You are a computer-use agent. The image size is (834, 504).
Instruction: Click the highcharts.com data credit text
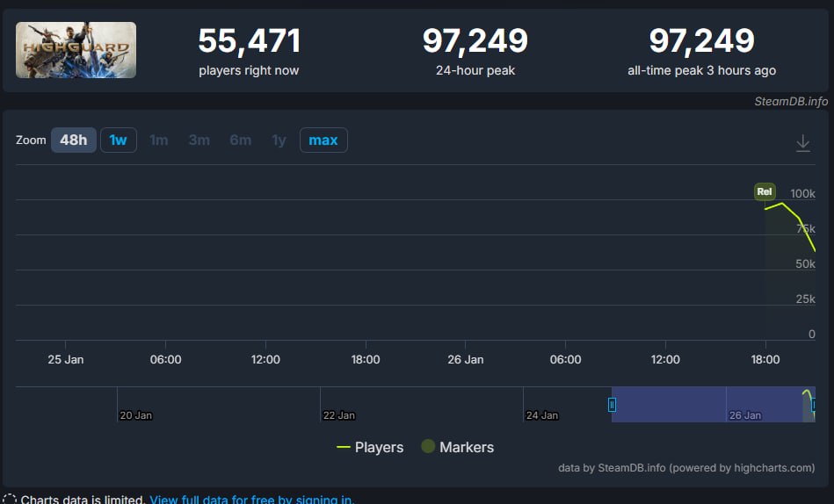[x=686, y=468]
